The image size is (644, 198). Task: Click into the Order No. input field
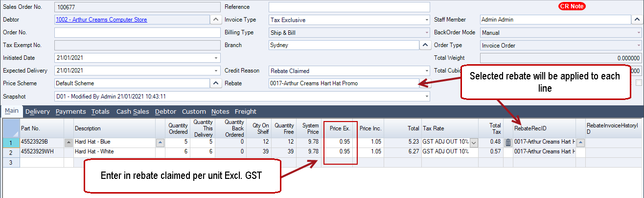[x=138, y=33]
